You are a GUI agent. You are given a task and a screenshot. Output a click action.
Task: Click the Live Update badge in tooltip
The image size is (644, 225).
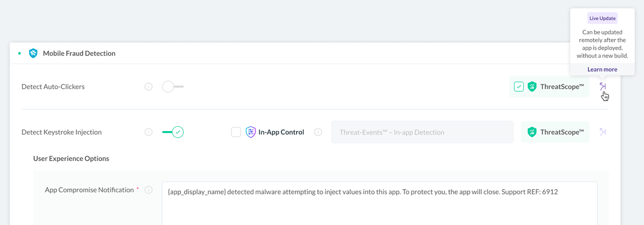602,18
